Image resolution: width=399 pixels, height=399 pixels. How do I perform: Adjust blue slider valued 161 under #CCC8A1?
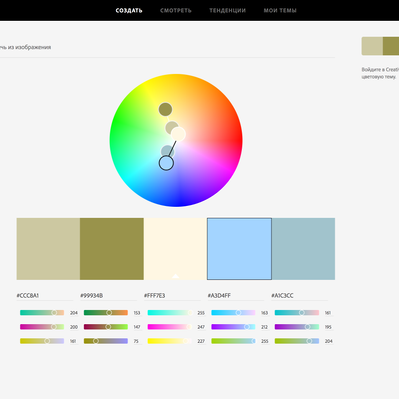[x=42, y=341]
